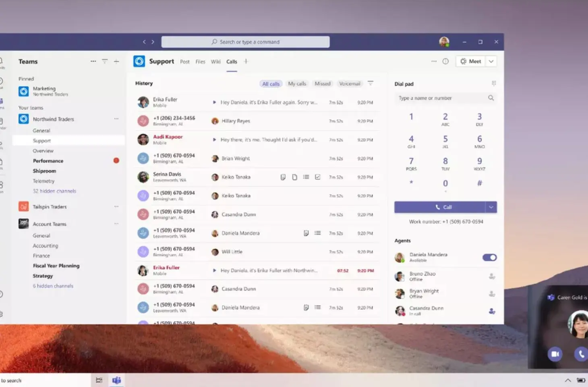Image resolution: width=588 pixels, height=387 pixels.
Task: Click the Teams filter icon
Action: [105, 61]
